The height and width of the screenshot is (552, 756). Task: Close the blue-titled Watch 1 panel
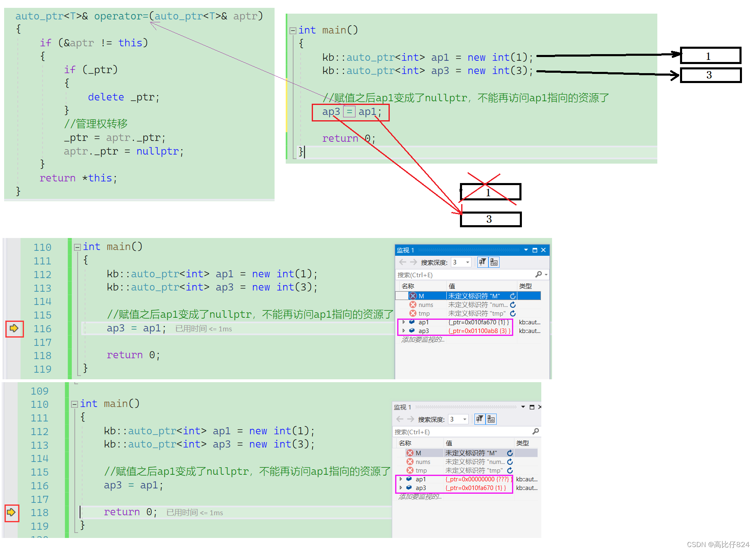tap(543, 250)
